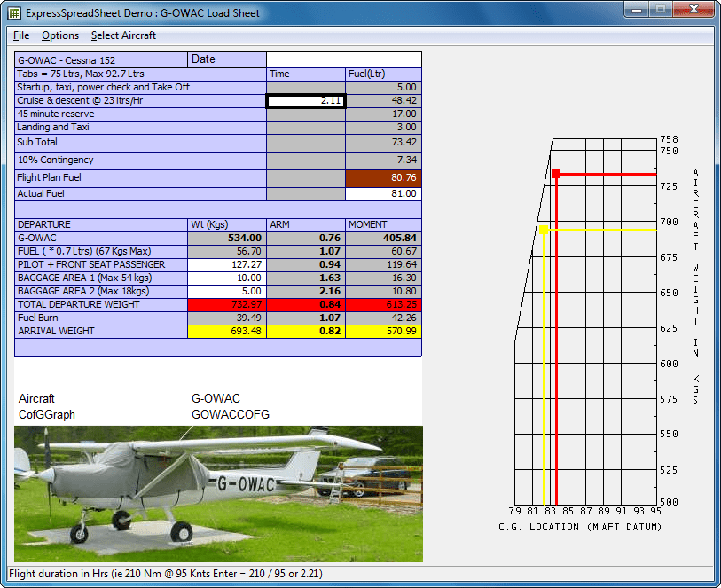Click the Actual Fuel value 81.00
The image size is (721, 588).
click(x=383, y=194)
